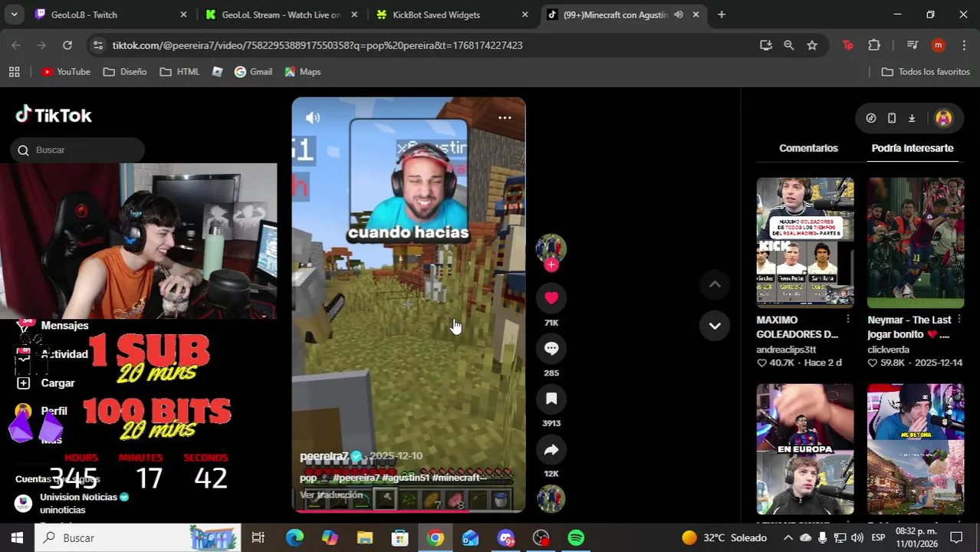Image resolution: width=980 pixels, height=552 pixels.
Task: Click the Chrome reload page icon
Action: (x=67, y=45)
